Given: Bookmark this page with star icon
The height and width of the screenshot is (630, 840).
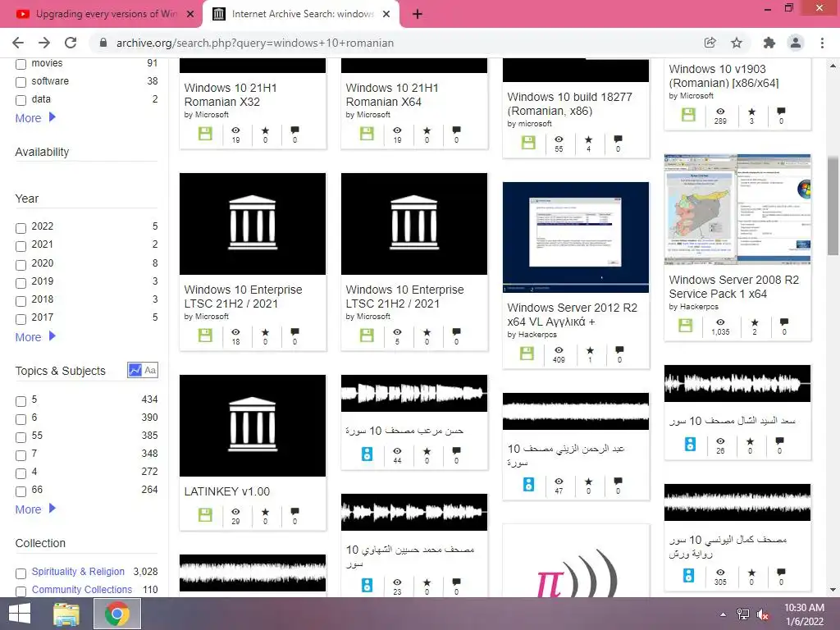Looking at the screenshot, I should 737,43.
